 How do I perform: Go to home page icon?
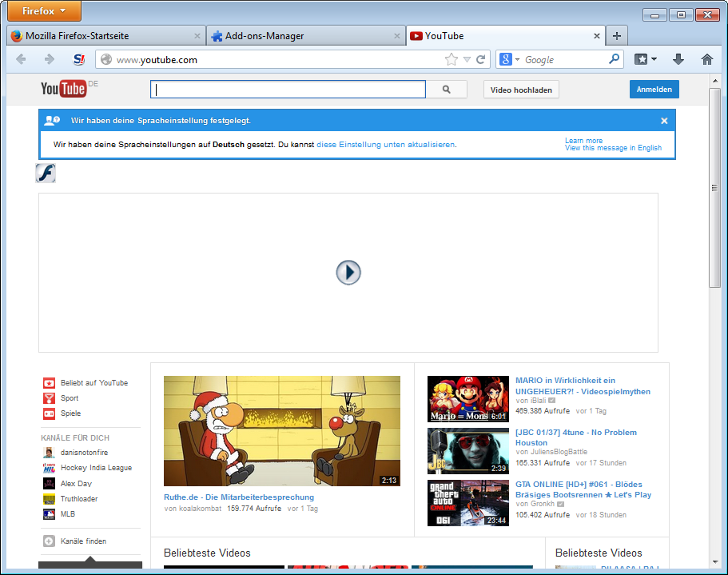pos(706,59)
